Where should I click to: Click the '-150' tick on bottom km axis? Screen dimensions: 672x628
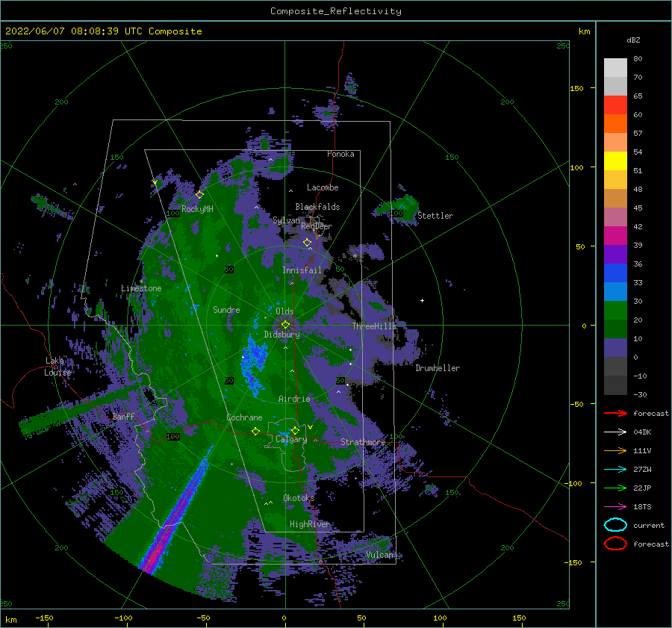(x=45, y=618)
